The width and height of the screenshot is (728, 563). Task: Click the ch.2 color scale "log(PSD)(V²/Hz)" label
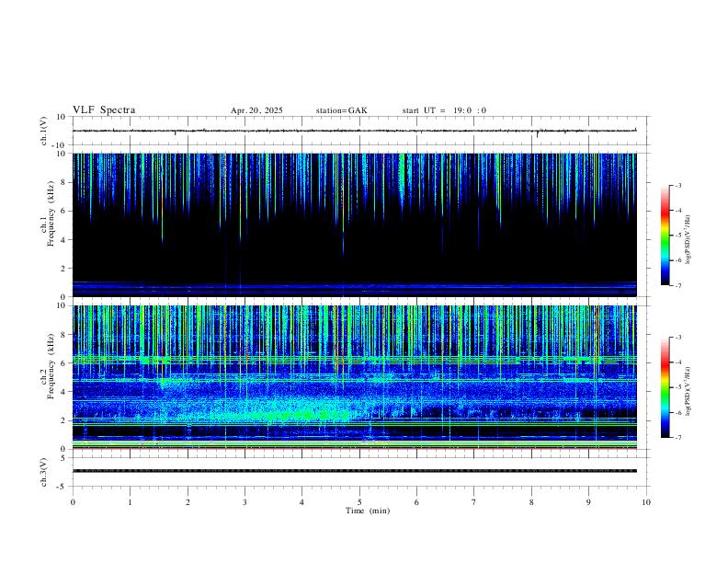tap(688, 392)
